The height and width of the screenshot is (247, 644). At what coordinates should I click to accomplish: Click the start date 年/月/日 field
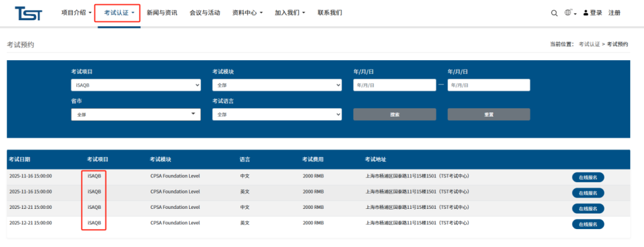pos(394,85)
